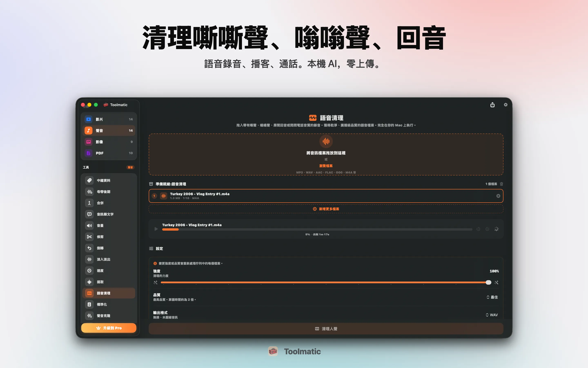Select the 速度 speed tool
This screenshot has width=588, height=368.
click(x=109, y=271)
